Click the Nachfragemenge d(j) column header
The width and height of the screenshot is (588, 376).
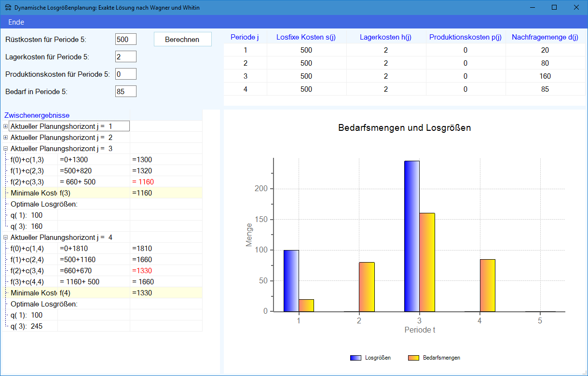coord(545,37)
